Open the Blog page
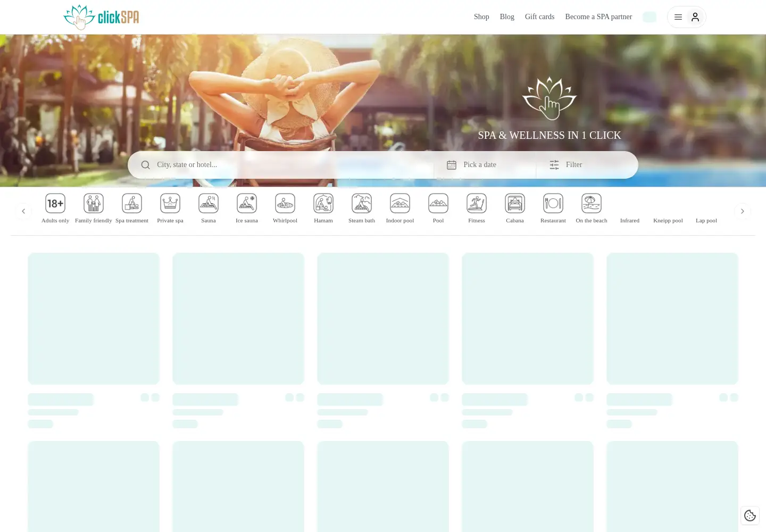The height and width of the screenshot is (532, 766). coord(507,17)
